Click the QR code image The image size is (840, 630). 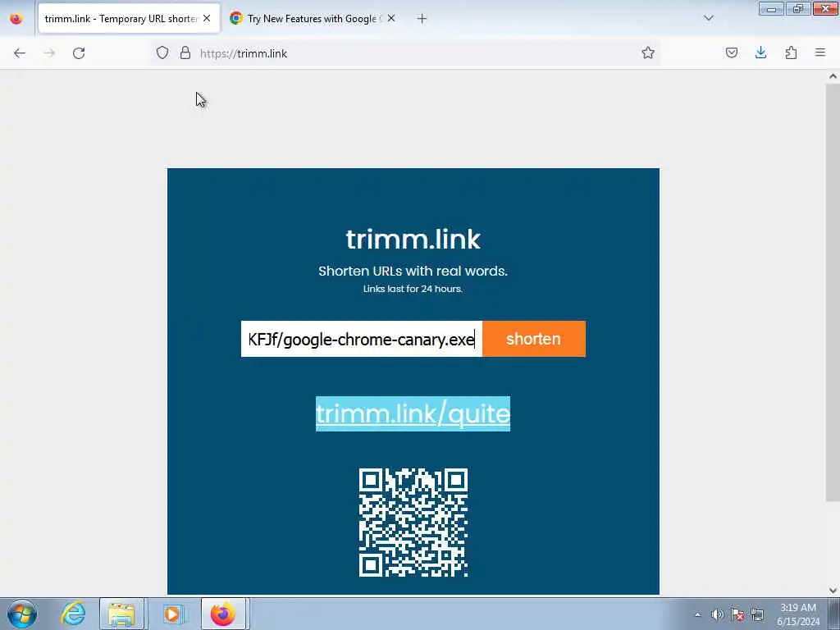(413, 523)
